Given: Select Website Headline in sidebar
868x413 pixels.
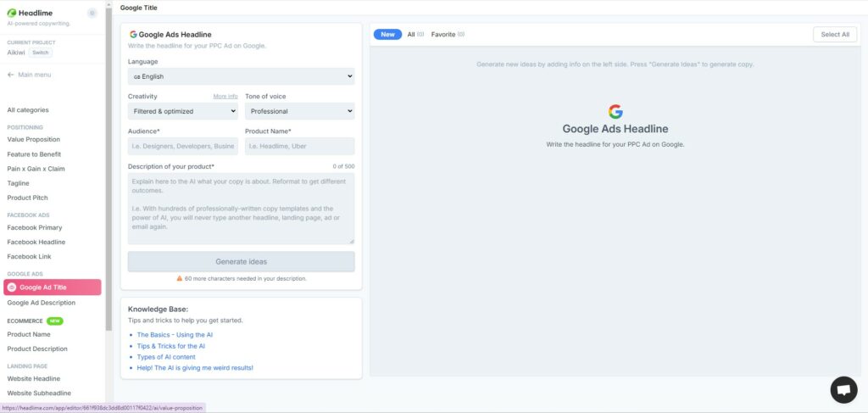Looking at the screenshot, I should (34, 379).
